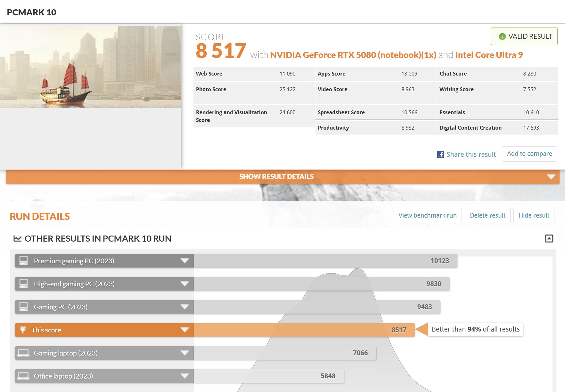Click the green info icon in Valid Result

click(502, 36)
